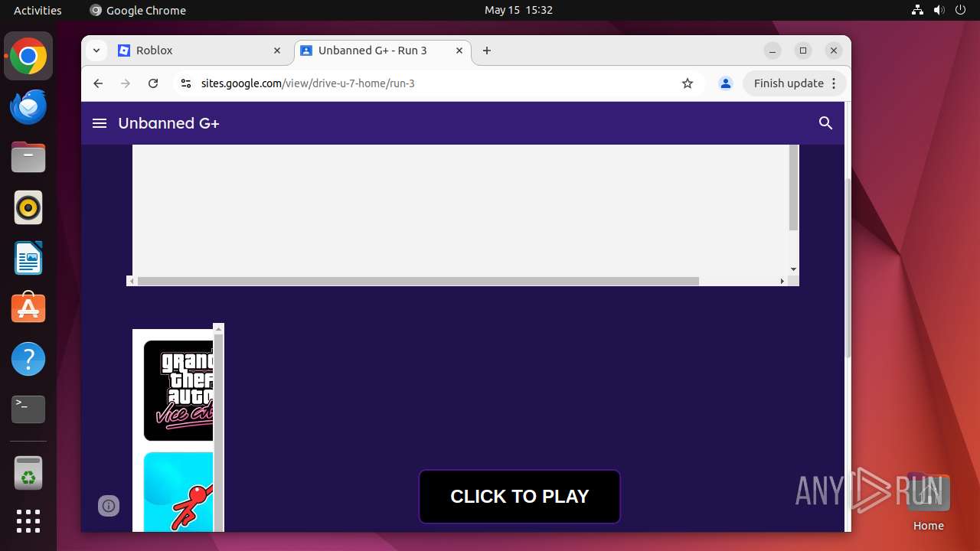Click the frame's scroll-left arrow

click(131, 281)
